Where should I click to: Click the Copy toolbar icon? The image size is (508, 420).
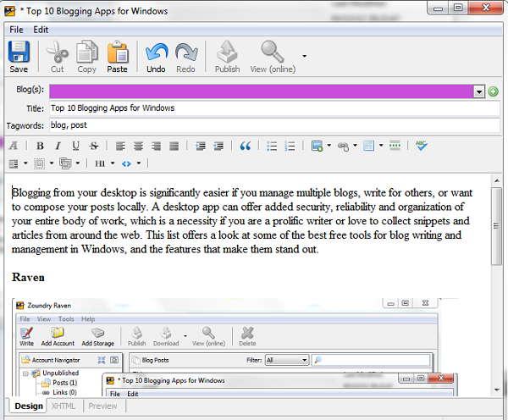click(87, 57)
